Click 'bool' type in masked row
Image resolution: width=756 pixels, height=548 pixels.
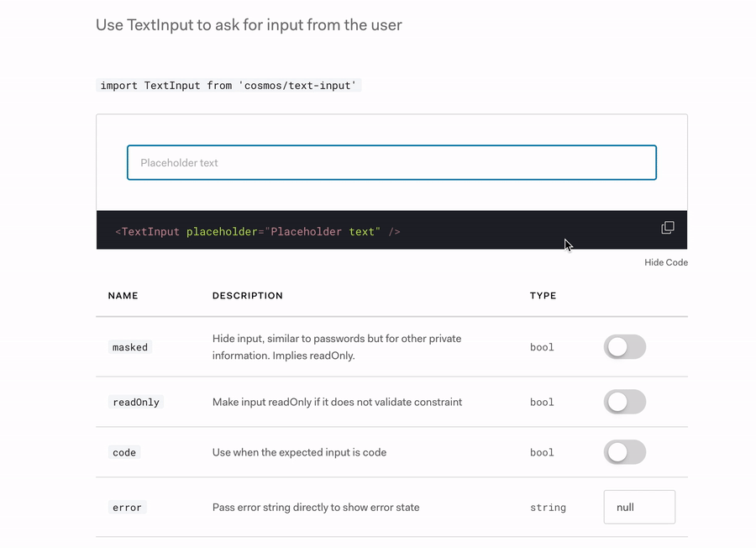click(x=542, y=347)
